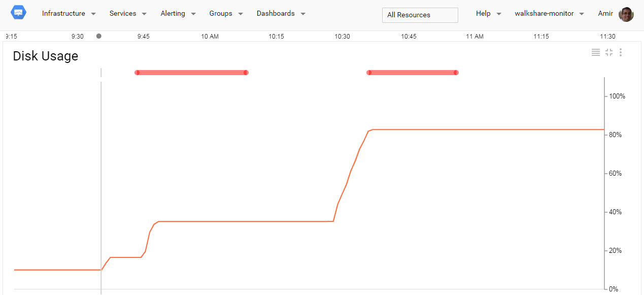
Task: Expand the walkshare-monitor dropdown arrow
Action: pyautogui.click(x=582, y=14)
